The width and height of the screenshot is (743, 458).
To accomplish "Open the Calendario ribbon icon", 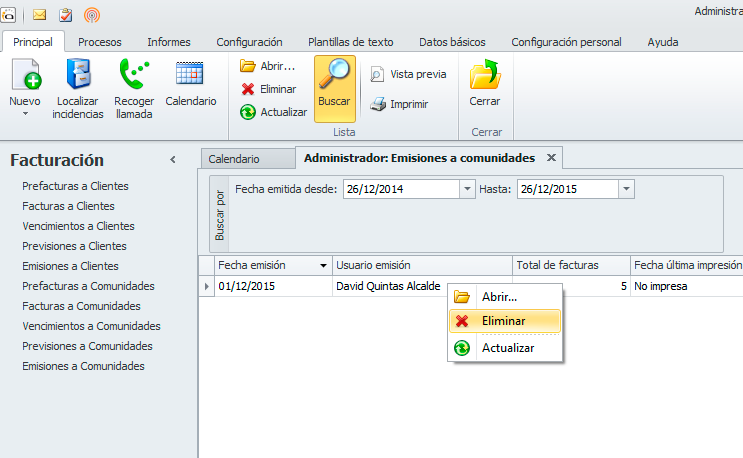I will point(190,73).
